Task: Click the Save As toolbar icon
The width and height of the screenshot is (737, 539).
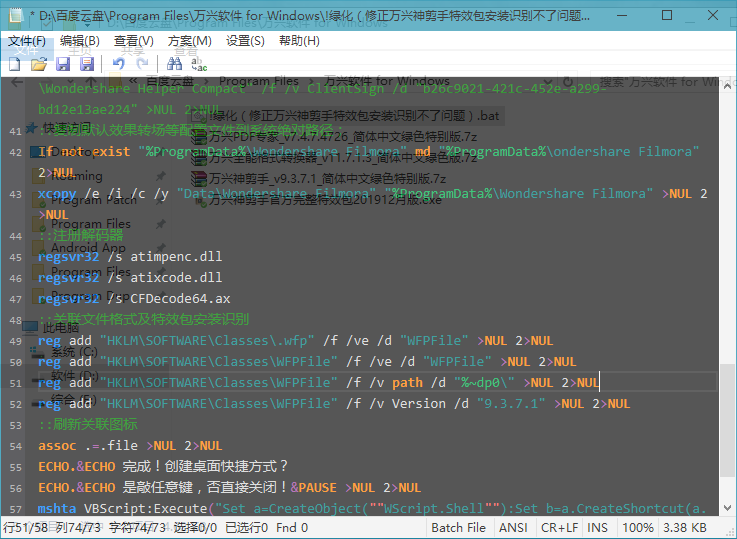Action: [x=87, y=64]
